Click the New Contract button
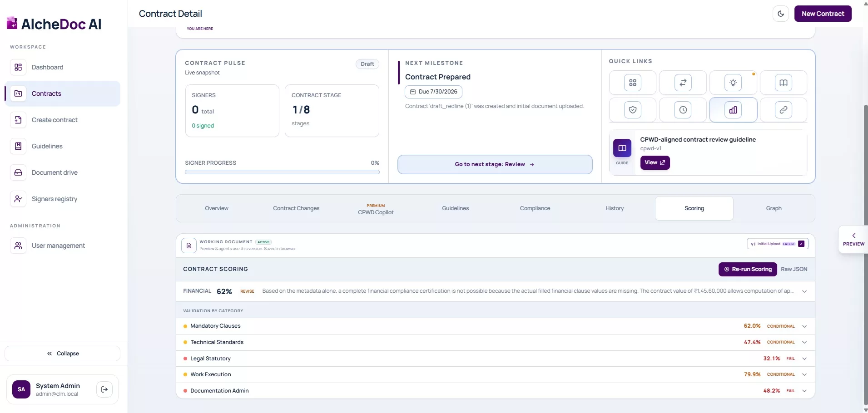The height and width of the screenshot is (413, 868). point(823,14)
